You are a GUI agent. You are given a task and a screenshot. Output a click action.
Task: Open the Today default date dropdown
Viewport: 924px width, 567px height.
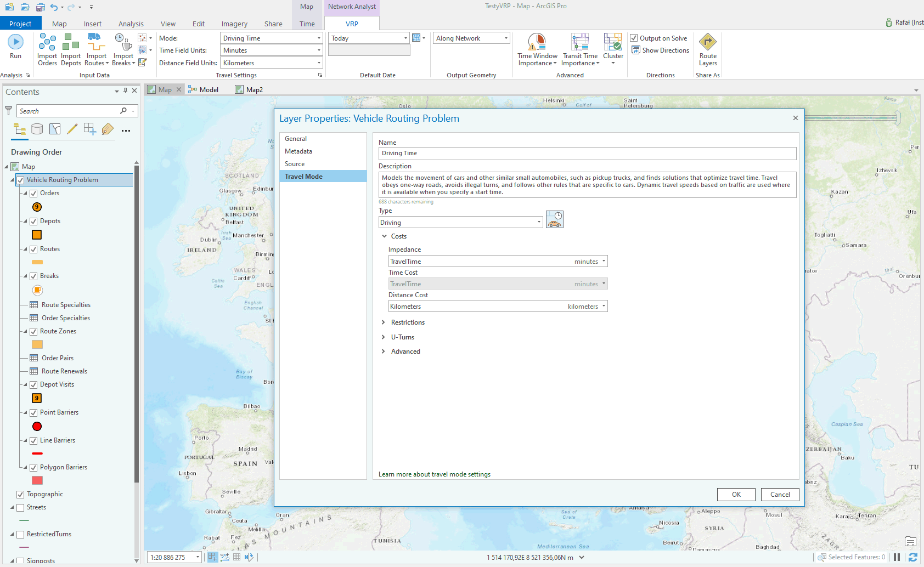tap(369, 38)
